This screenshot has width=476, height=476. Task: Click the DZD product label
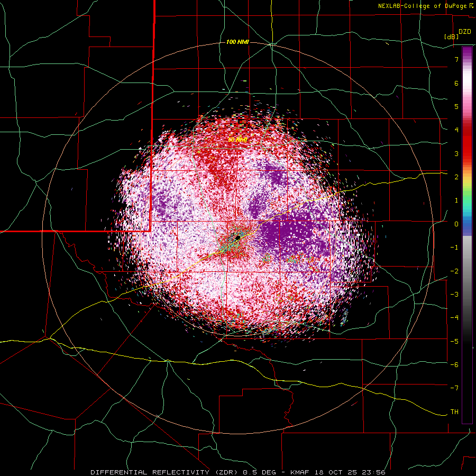464,32
